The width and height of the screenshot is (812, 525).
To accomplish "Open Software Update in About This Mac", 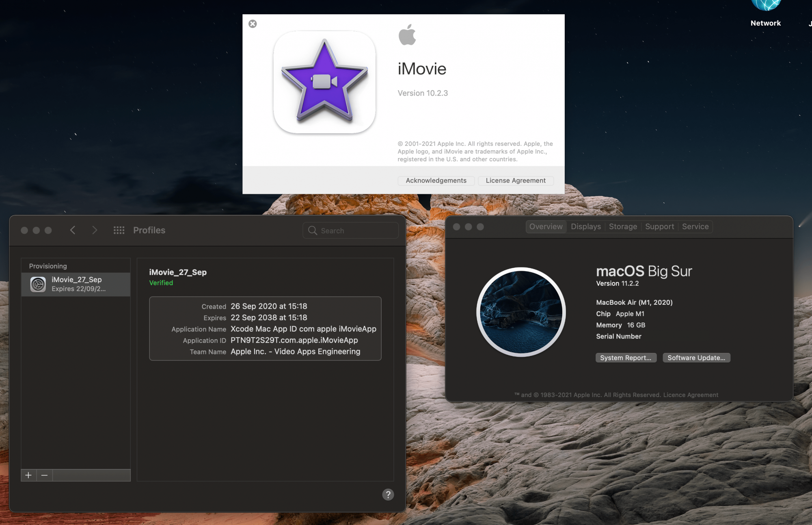I will click(696, 358).
